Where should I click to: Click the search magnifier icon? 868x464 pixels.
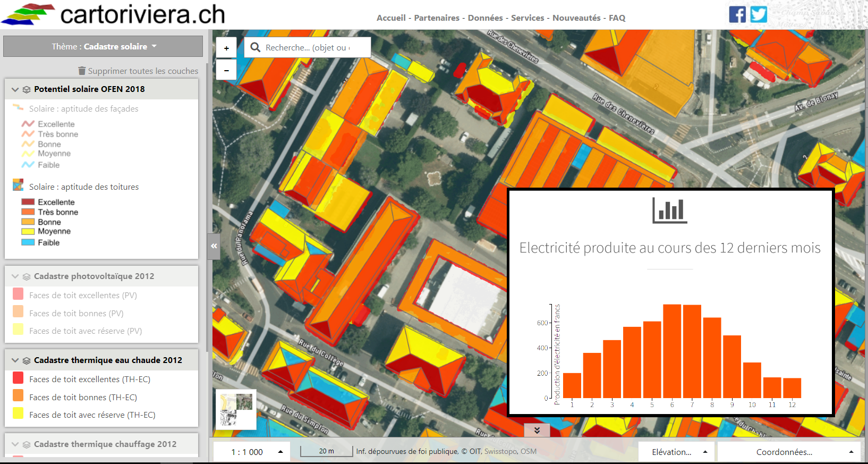256,47
